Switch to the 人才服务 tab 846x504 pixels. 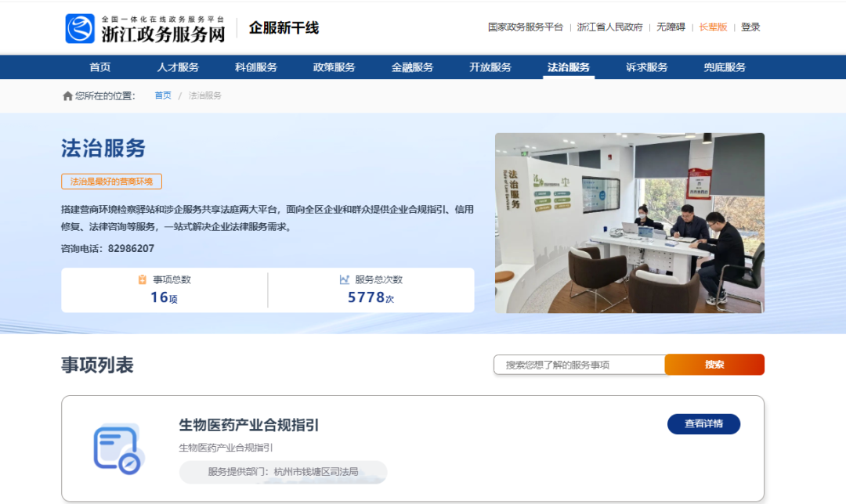click(178, 67)
